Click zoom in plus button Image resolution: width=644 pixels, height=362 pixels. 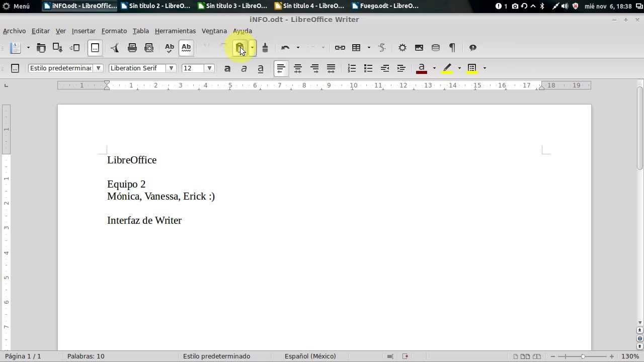pos(612,356)
